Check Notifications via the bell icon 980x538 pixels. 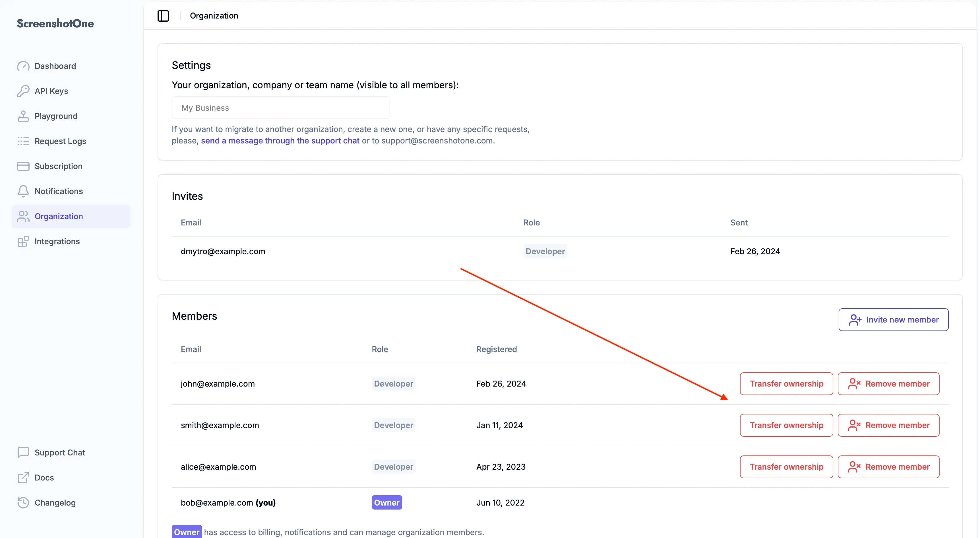point(24,191)
